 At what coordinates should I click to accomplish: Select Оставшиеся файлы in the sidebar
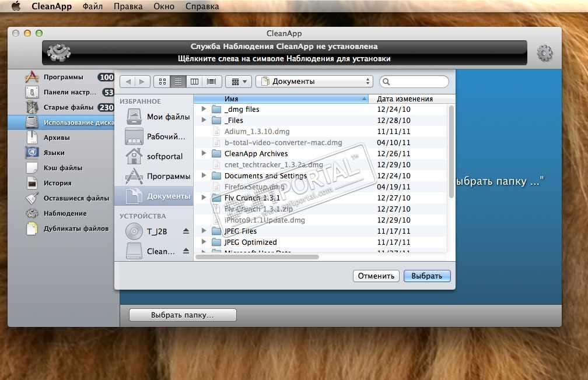point(76,198)
